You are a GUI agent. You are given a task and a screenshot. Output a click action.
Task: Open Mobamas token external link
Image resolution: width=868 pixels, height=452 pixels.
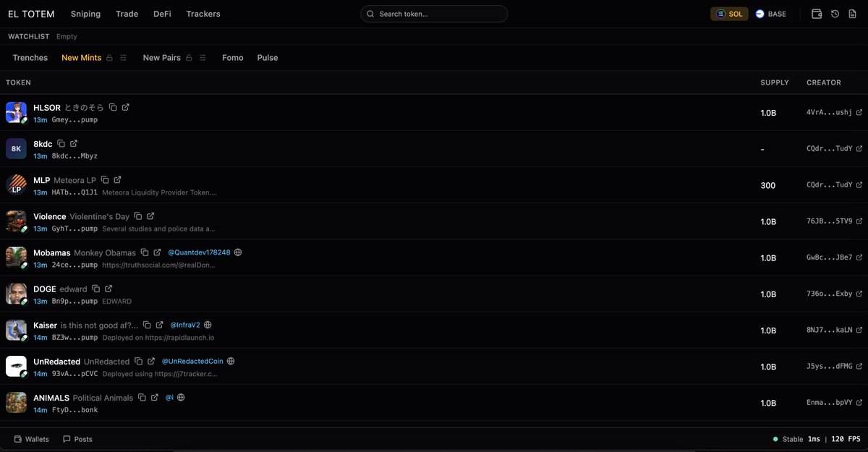click(158, 252)
